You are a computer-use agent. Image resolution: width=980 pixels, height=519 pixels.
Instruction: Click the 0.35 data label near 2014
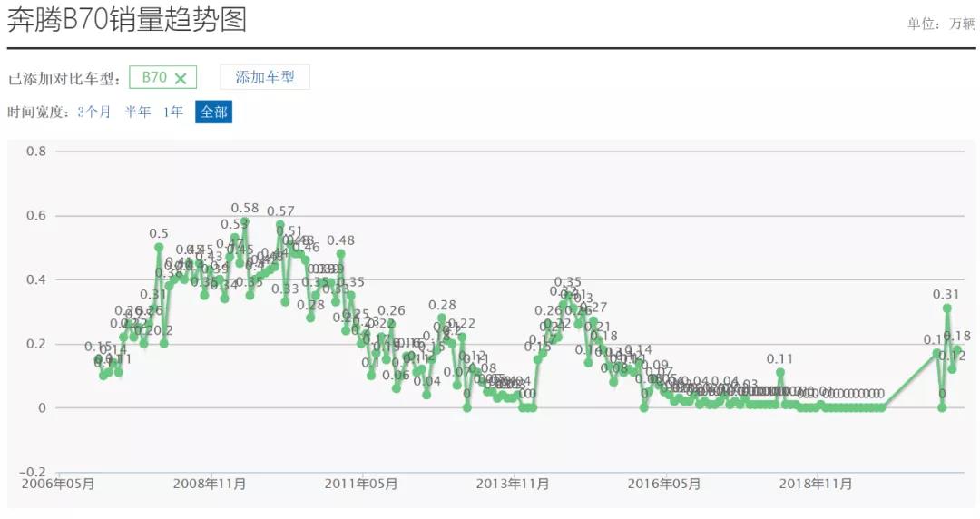click(567, 282)
